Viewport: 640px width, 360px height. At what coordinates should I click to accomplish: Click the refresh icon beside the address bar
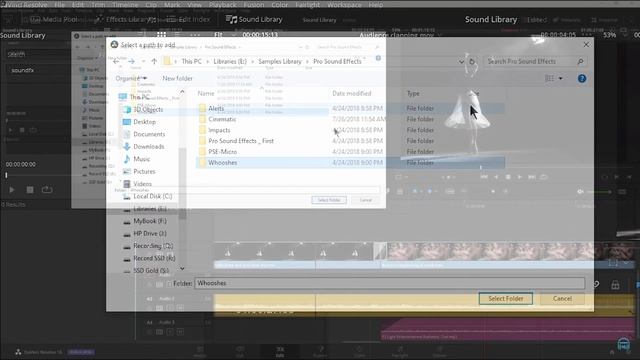coord(472,62)
